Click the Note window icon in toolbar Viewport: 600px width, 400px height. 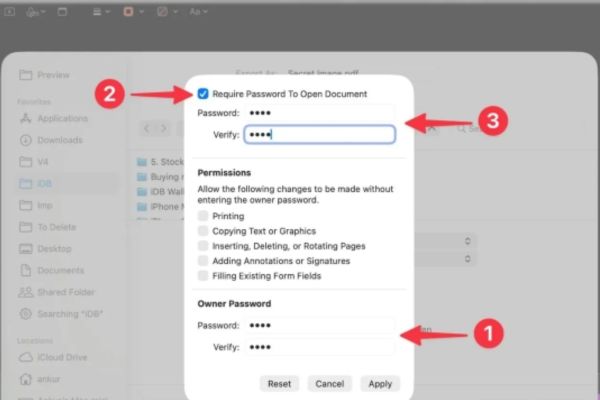click(62, 12)
